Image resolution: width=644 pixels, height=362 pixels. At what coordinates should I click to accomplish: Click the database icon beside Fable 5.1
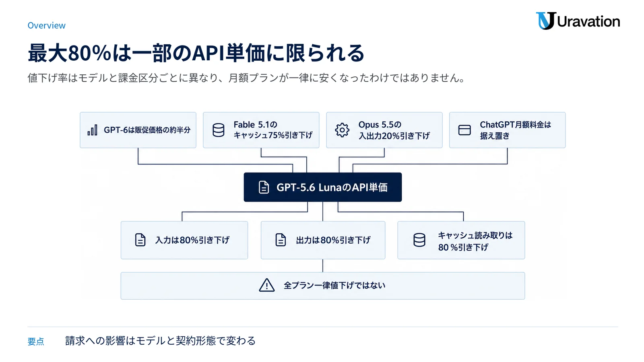click(x=219, y=130)
